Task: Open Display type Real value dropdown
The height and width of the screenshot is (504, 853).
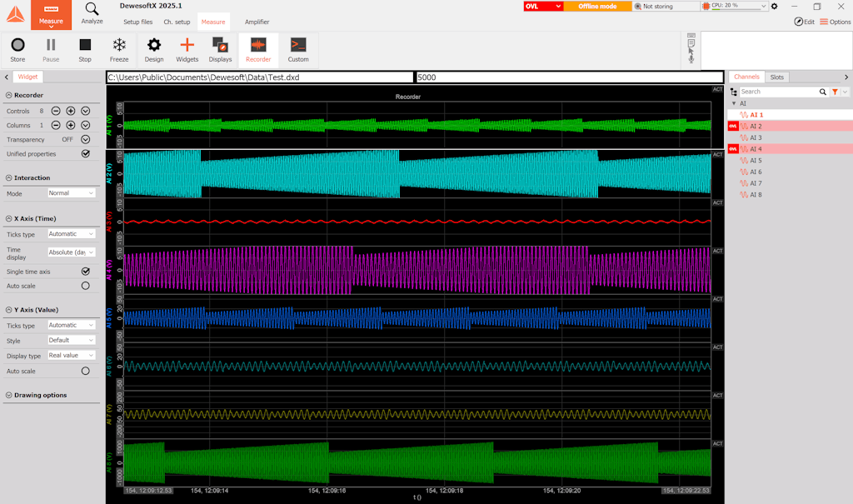Action: click(72, 356)
